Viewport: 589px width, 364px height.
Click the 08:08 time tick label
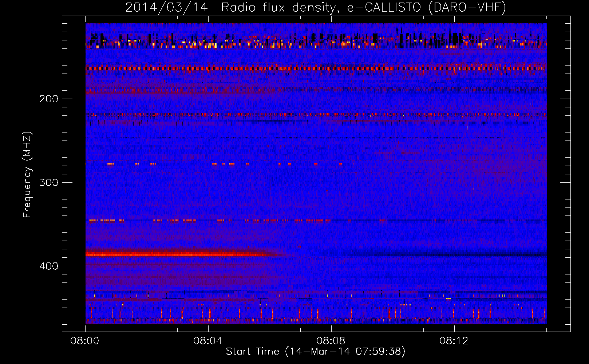click(331, 341)
